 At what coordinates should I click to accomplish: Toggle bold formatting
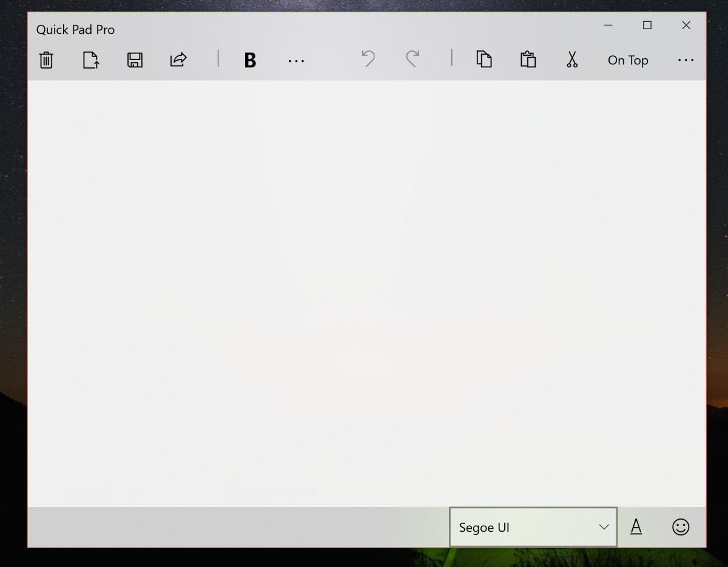(250, 60)
